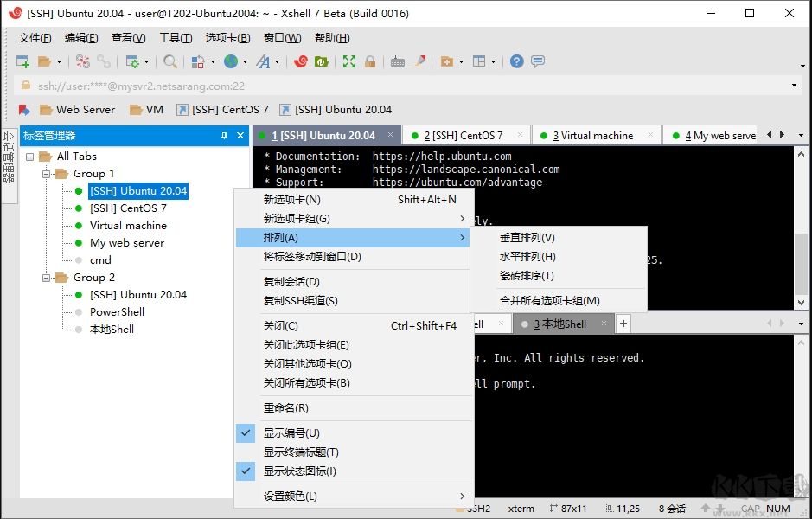Open session properties gear icon
Screen dimensions: 812x519
134,61
